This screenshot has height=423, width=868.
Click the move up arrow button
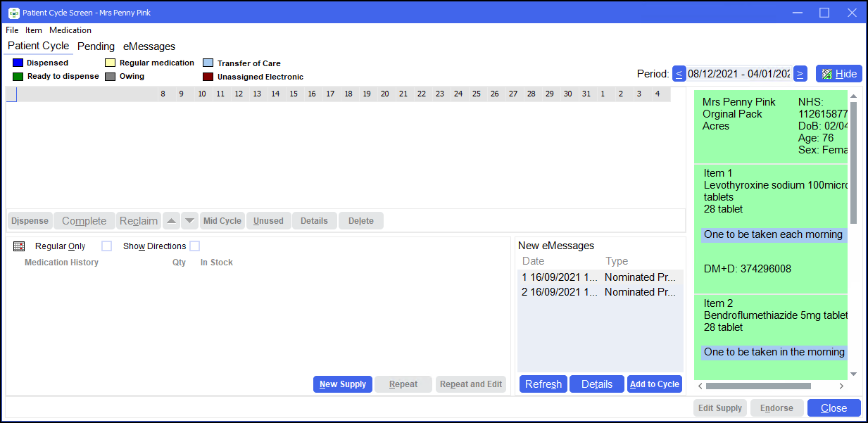click(171, 221)
